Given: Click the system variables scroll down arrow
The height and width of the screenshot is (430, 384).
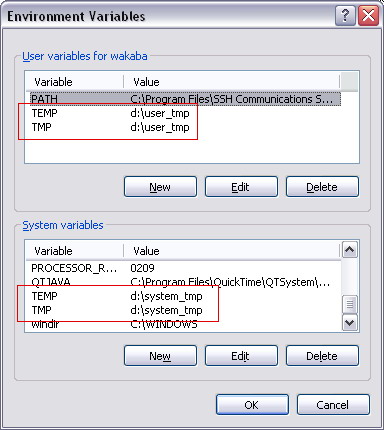Looking at the screenshot, I should click(x=350, y=323).
